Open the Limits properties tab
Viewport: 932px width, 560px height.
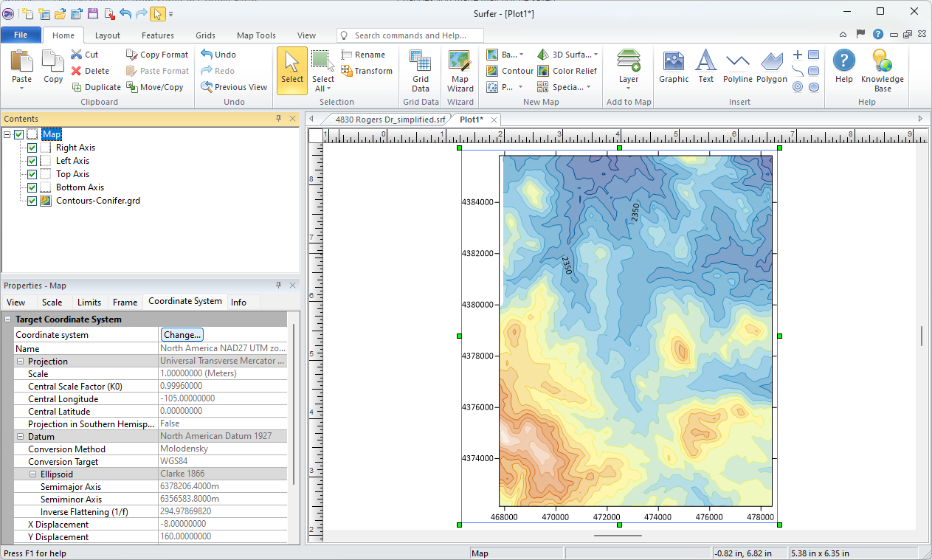click(89, 303)
